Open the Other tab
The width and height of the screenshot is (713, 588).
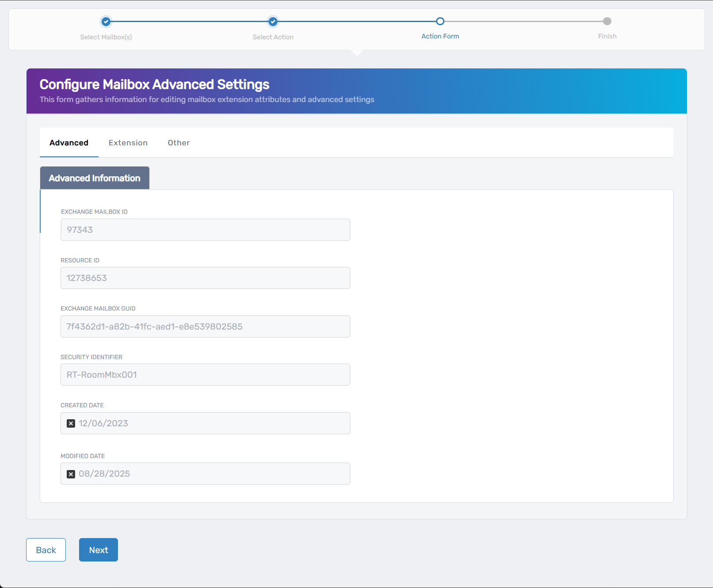coord(178,142)
